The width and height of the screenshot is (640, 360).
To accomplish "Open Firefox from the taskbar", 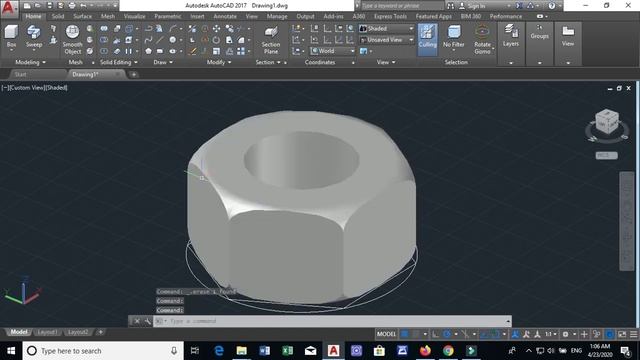I will pos(425,351).
